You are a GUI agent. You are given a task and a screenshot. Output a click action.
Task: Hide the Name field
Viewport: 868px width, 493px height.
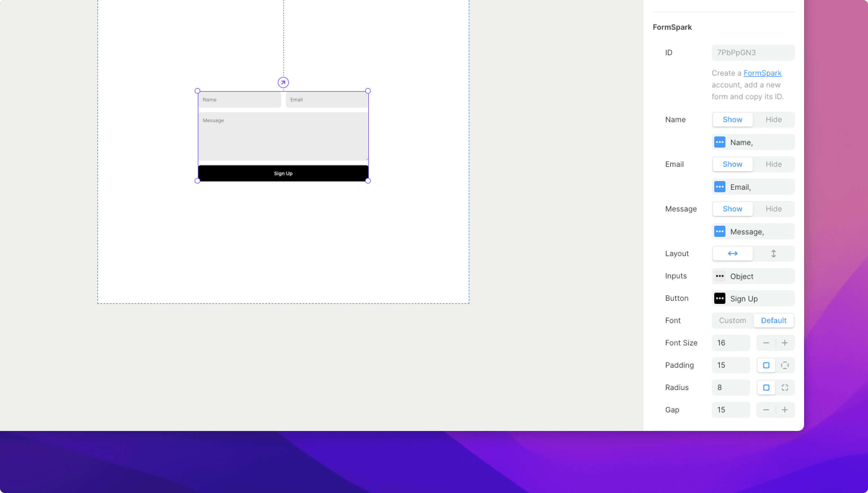[774, 119]
